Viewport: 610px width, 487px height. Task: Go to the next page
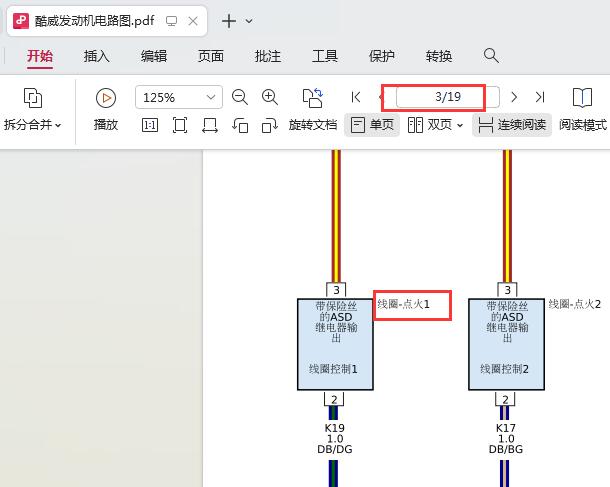[514, 97]
